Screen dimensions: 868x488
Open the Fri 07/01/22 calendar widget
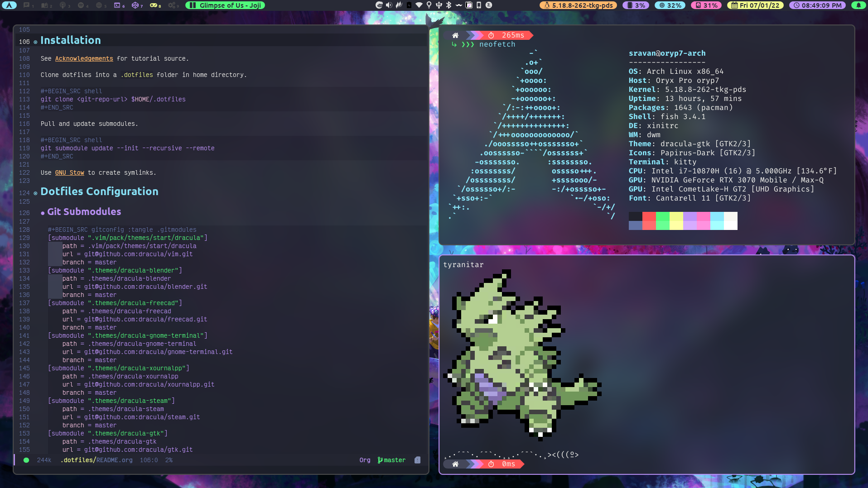(x=755, y=5)
